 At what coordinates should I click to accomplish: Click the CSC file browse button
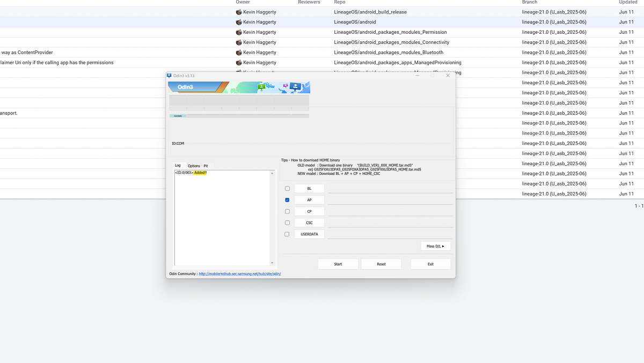point(309,223)
